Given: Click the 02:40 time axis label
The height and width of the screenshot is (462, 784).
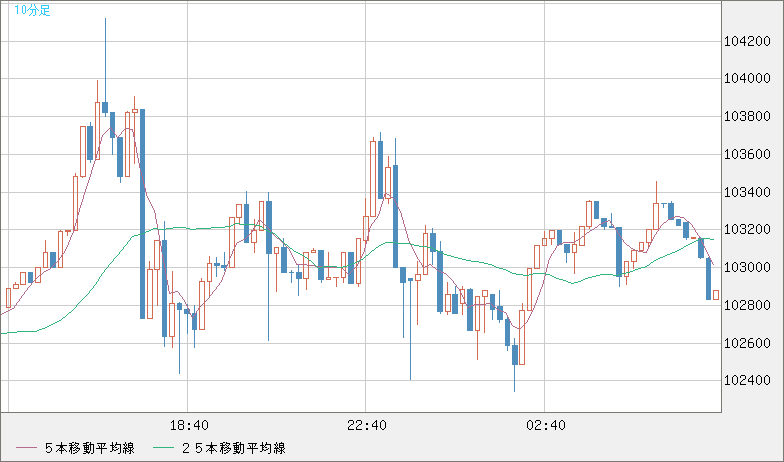Looking at the screenshot, I should coord(546,426).
